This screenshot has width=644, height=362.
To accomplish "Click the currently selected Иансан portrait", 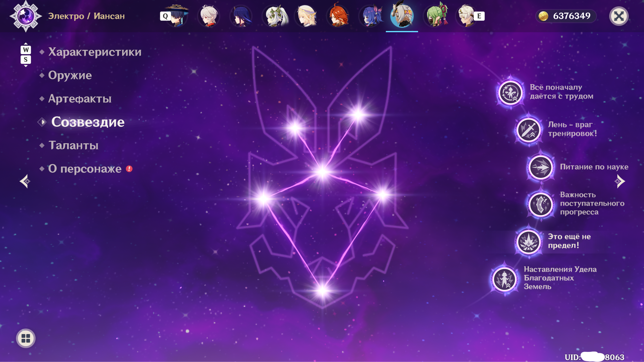I will coord(402,15).
